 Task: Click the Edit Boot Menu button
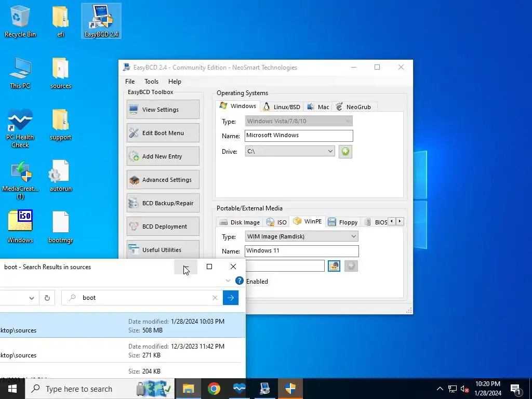pyautogui.click(x=163, y=132)
